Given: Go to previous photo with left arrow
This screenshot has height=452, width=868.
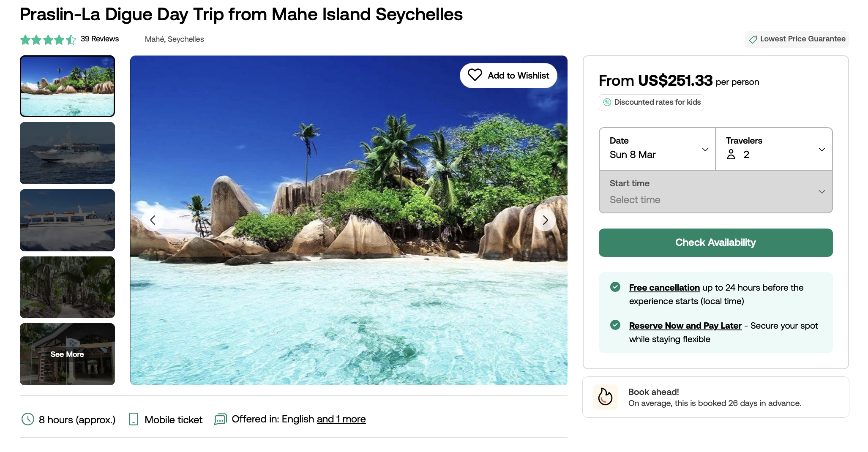Looking at the screenshot, I should coord(153,220).
